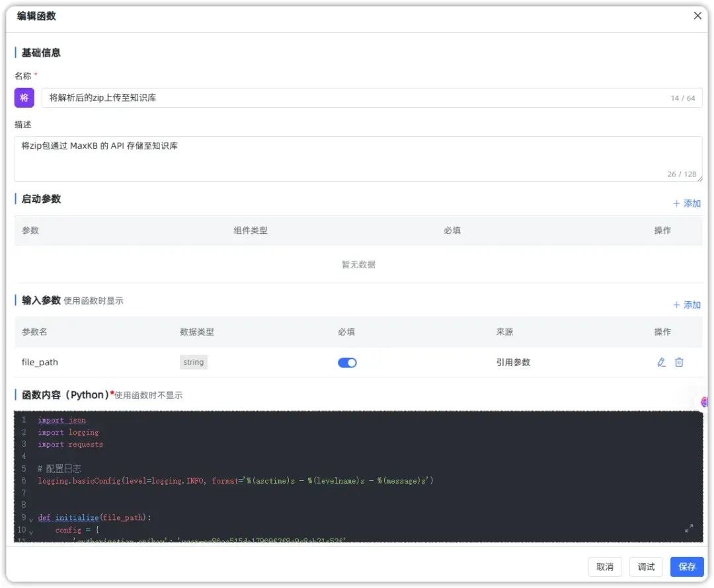This screenshot has height=588, width=714.
Task: Place cursor on import json line one
Action: click(x=61, y=420)
